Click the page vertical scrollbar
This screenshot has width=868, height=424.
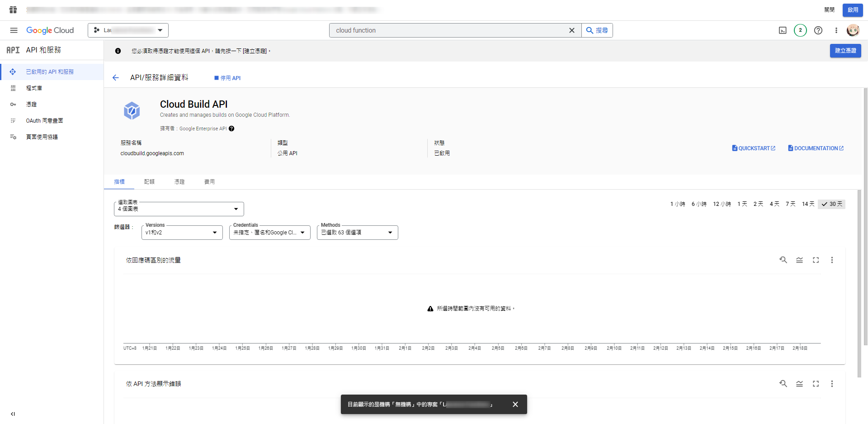865,216
